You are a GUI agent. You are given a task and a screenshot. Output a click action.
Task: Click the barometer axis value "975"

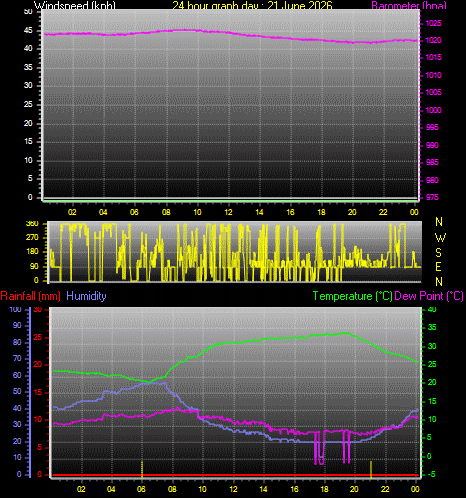(x=432, y=197)
